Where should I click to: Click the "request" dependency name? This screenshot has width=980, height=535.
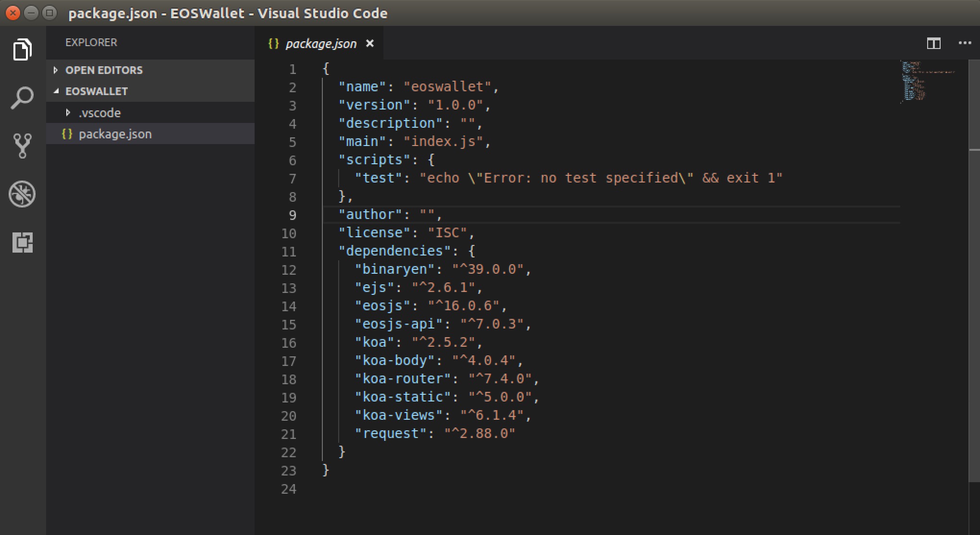[x=391, y=434]
